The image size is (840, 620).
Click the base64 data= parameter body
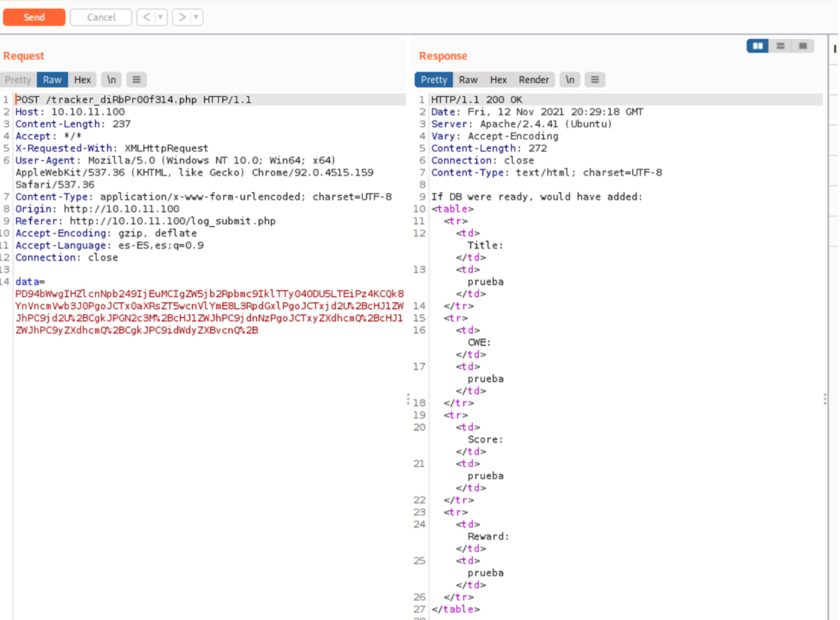click(x=209, y=312)
